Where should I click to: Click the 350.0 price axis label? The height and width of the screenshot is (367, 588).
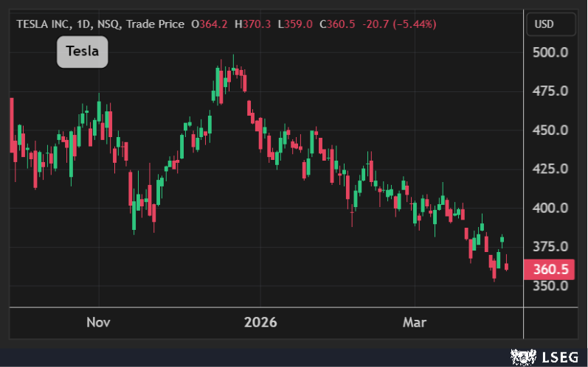(550, 286)
